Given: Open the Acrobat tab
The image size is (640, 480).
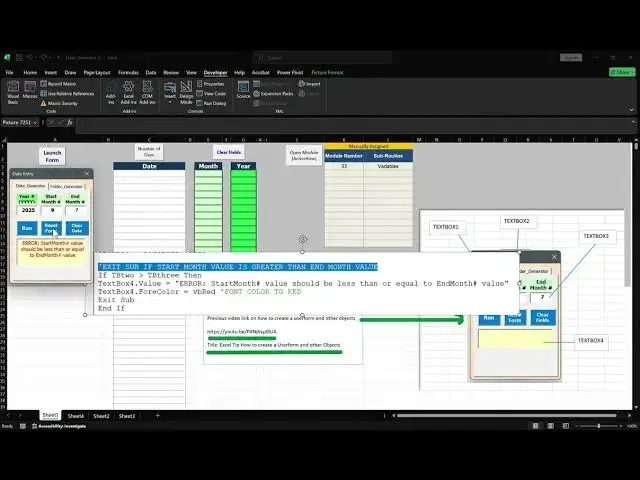Looking at the screenshot, I should tap(260, 73).
